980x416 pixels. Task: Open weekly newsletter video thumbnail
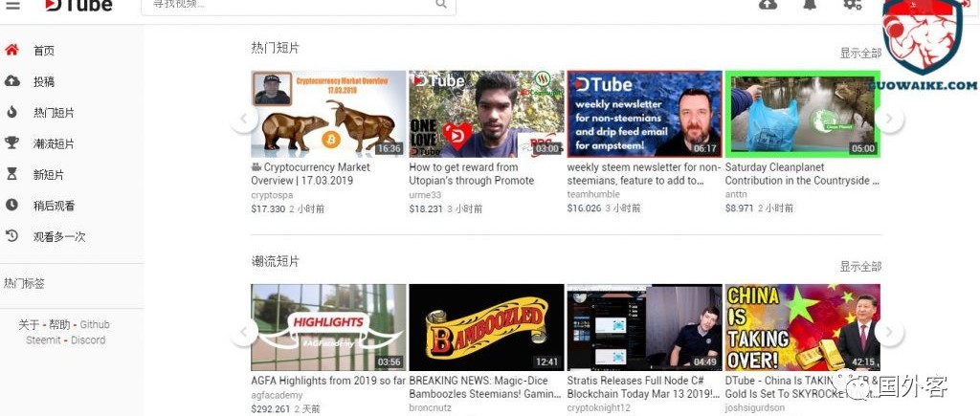[x=644, y=114]
